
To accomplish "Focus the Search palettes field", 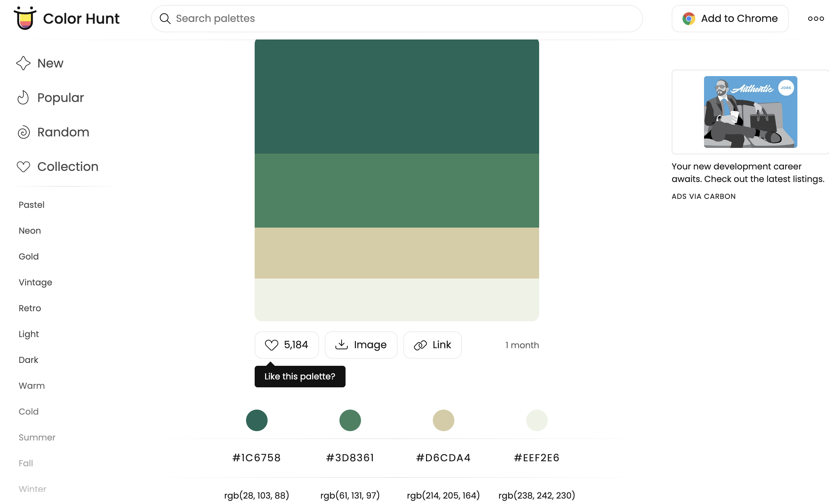I will tap(397, 19).
